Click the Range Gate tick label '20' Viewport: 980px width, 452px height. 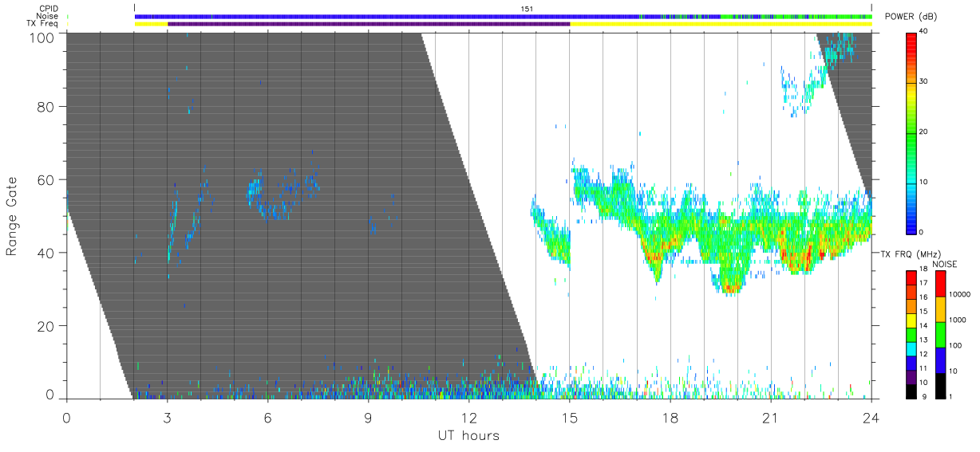point(47,326)
